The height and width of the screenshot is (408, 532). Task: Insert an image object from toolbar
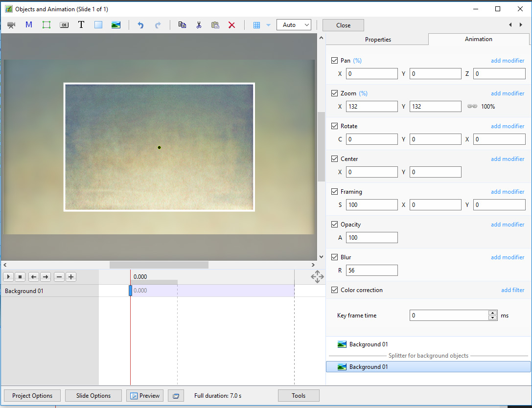point(116,25)
